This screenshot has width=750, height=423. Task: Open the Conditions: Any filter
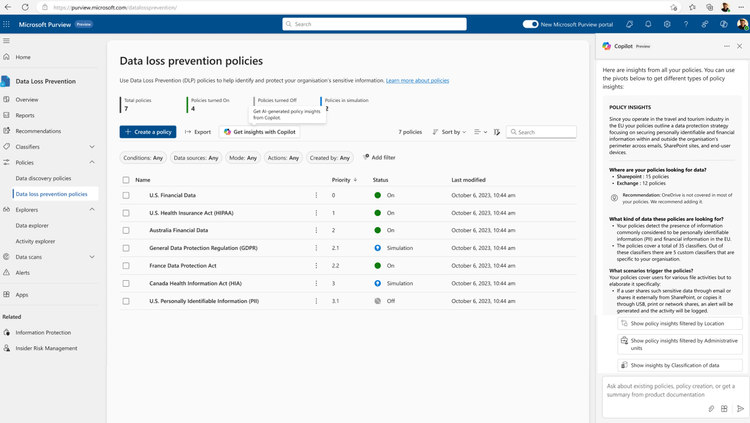(143, 157)
